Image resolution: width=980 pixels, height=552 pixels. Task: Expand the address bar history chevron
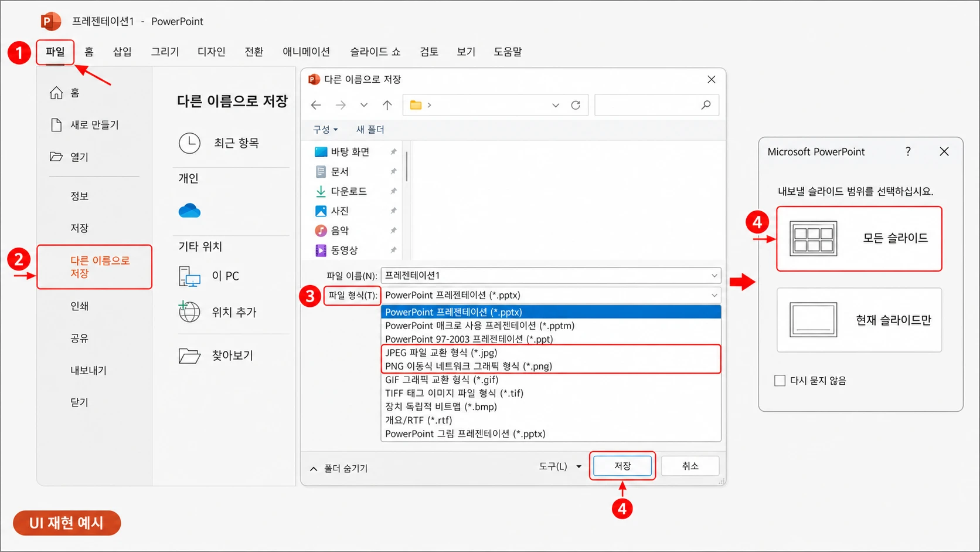click(555, 105)
